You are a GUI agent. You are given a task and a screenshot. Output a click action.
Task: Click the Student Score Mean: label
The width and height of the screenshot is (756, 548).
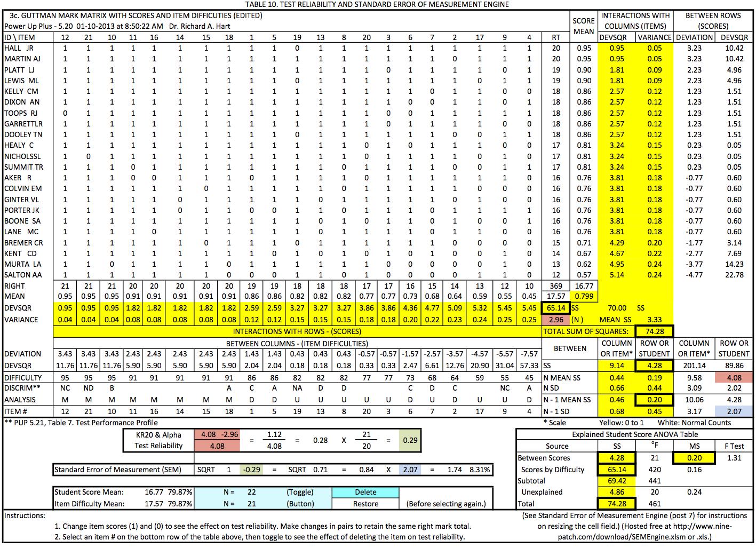coord(89,492)
